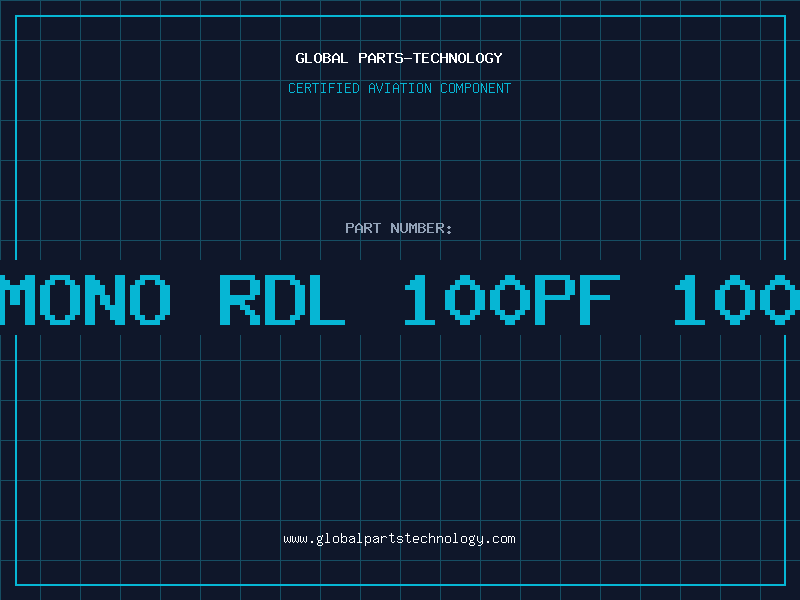Click the GLOBAL PARTS-TECHNOLOGY heading
Image resolution: width=800 pixels, height=600 pixels.
click(x=399, y=58)
